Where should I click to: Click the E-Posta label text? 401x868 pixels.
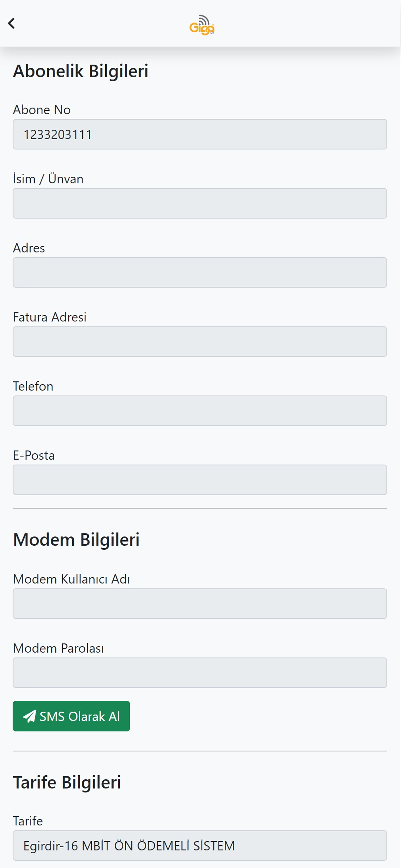[x=34, y=455]
